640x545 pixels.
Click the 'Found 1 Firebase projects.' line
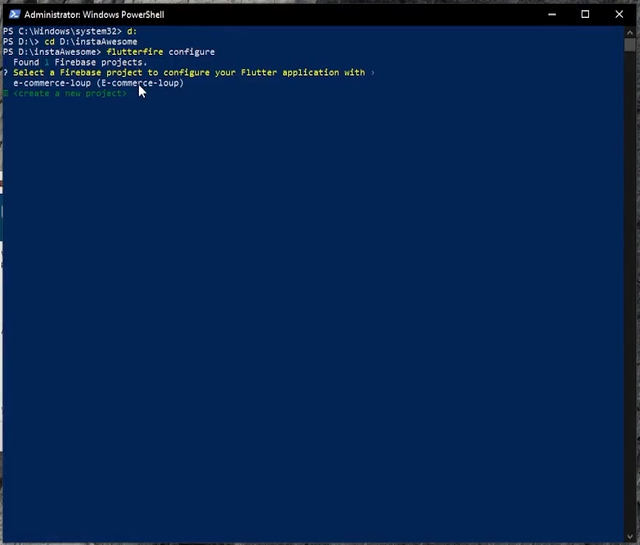pos(80,62)
